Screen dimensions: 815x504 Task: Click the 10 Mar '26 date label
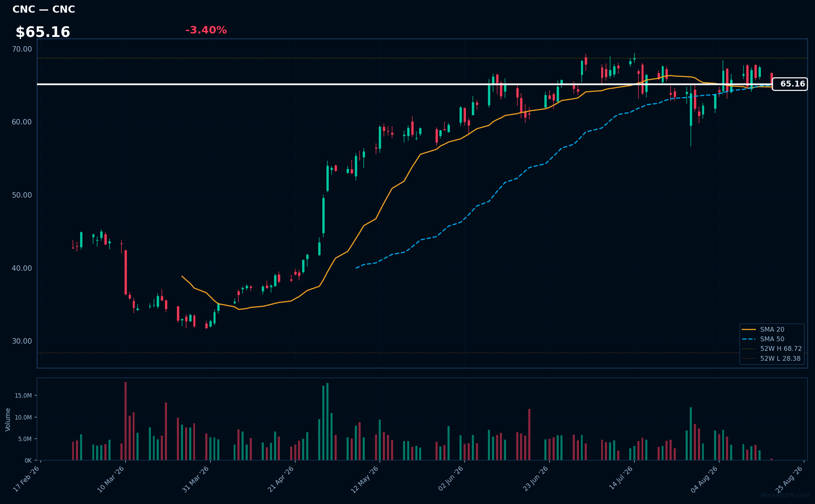(x=111, y=479)
